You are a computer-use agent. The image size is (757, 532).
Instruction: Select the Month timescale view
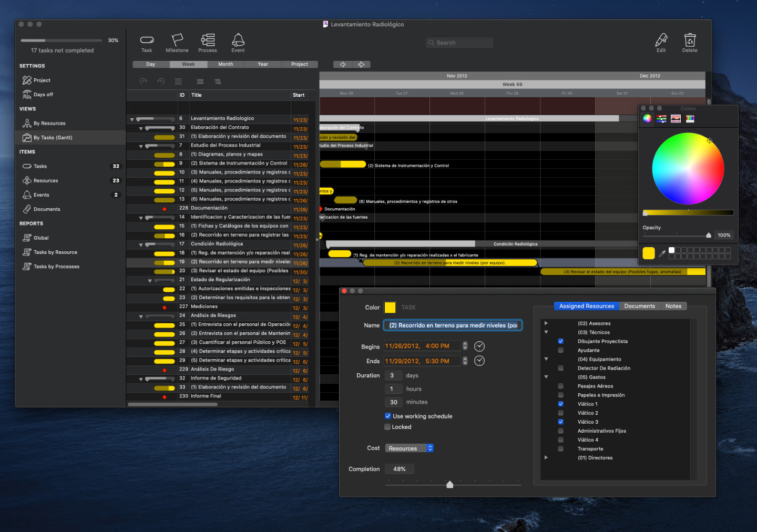click(x=226, y=64)
